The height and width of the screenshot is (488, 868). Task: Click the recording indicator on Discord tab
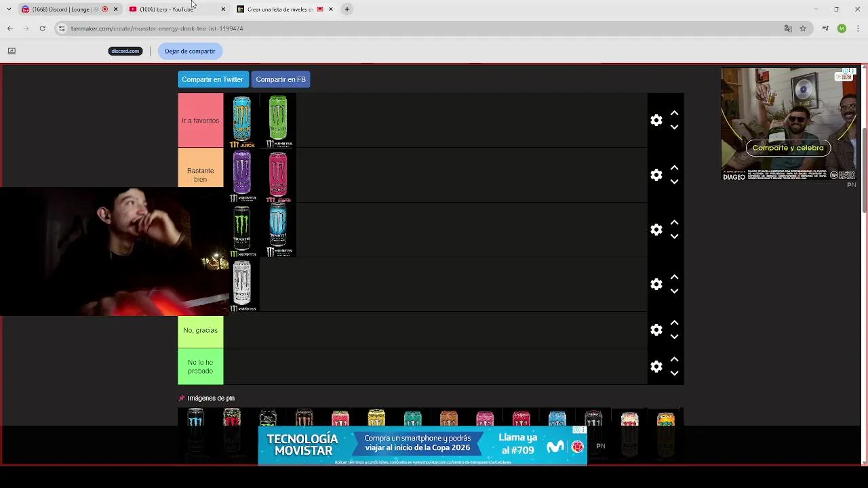click(x=104, y=9)
